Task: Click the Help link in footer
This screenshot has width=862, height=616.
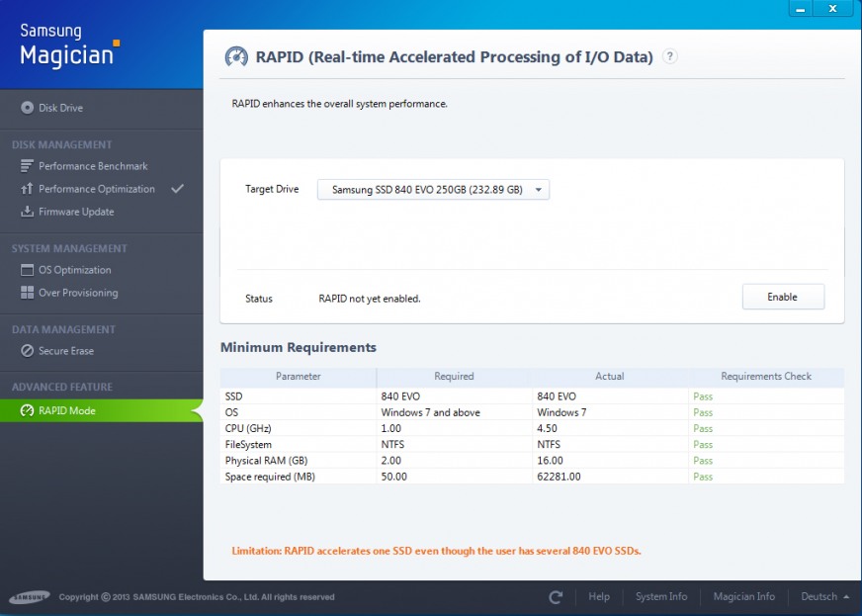Action: (599, 597)
